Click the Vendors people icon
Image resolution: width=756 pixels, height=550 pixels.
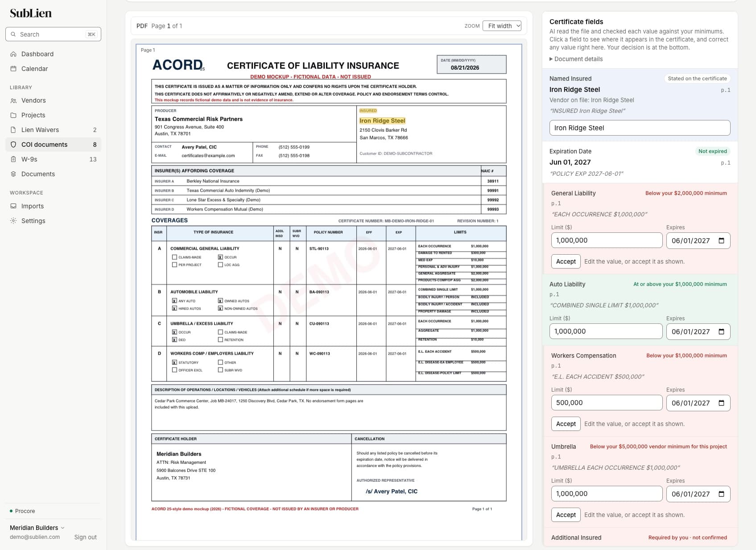click(x=13, y=100)
